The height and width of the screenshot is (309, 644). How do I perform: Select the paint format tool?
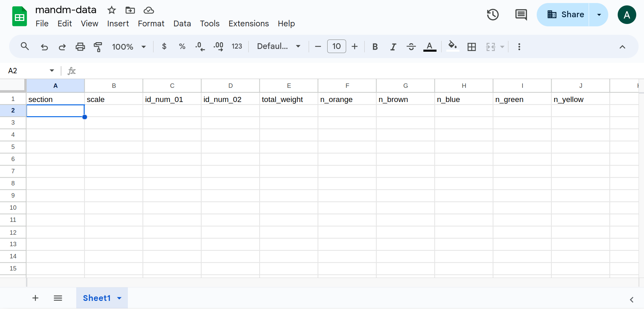(98, 47)
